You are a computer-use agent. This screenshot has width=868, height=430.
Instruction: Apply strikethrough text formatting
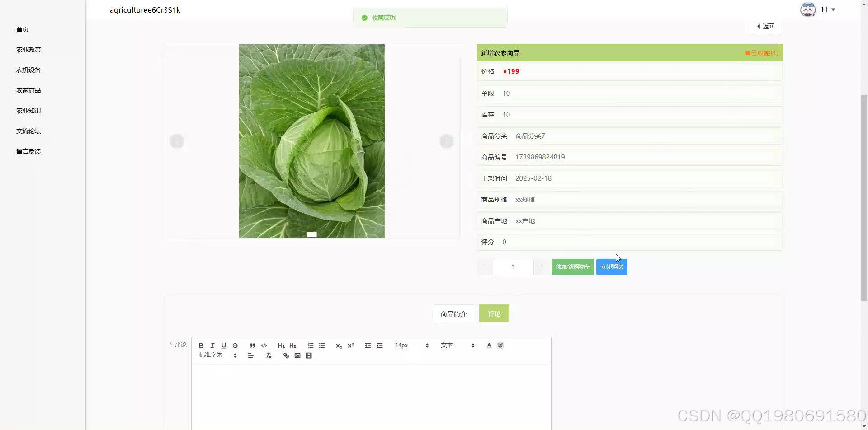pos(235,345)
